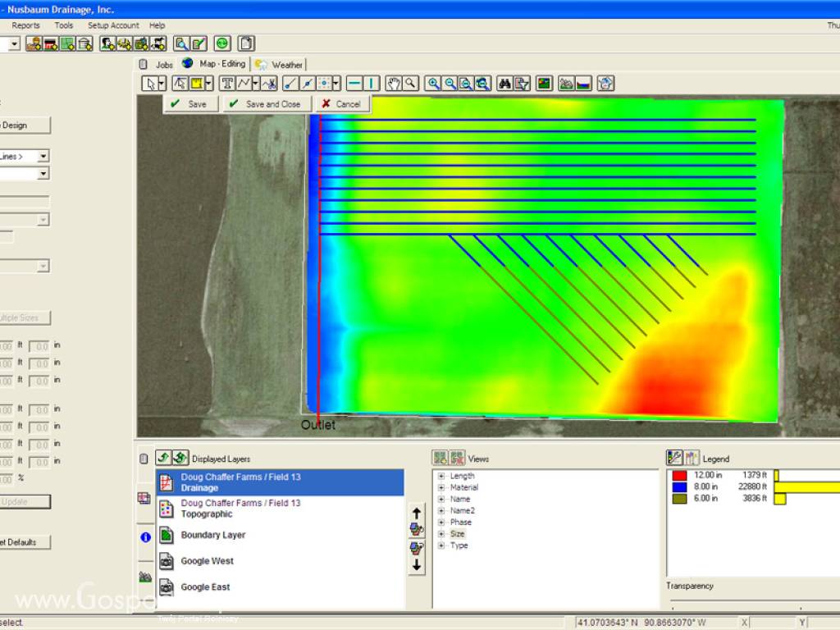This screenshot has width=840, height=630.
Task: Open the polygon tool dropdown arrow
Action: [x=208, y=84]
